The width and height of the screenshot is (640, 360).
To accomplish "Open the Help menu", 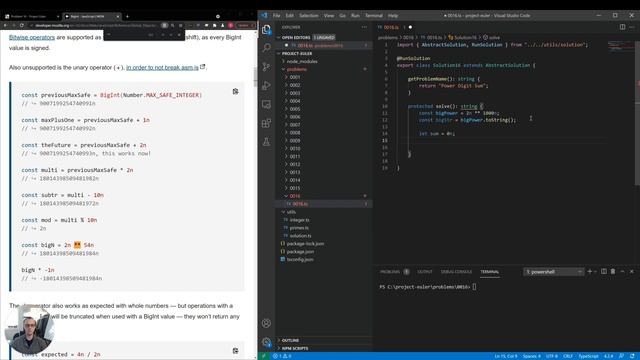I will (393, 16).
